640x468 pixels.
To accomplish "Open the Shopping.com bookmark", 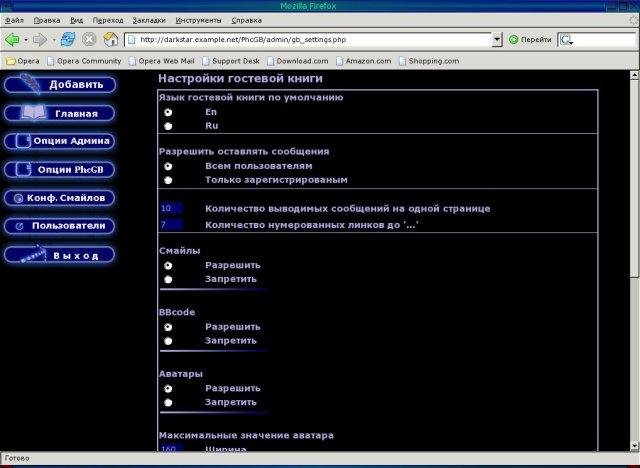I will [429, 61].
